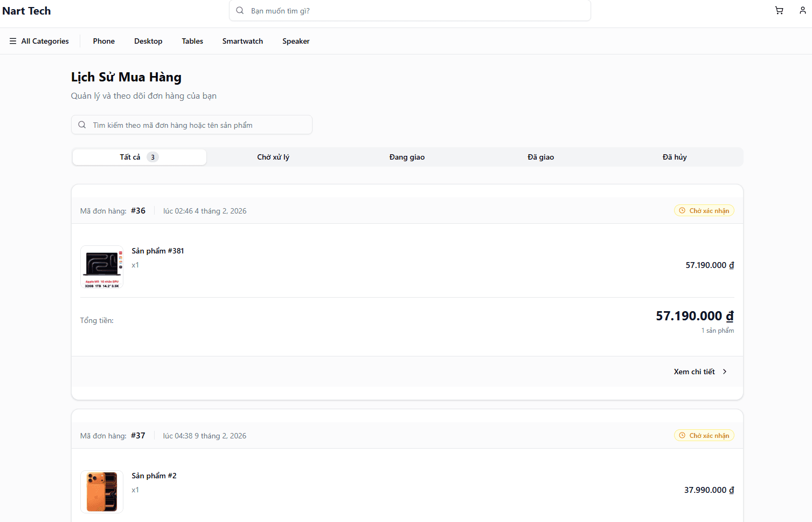Click the Nart Tech logo

tap(26, 11)
